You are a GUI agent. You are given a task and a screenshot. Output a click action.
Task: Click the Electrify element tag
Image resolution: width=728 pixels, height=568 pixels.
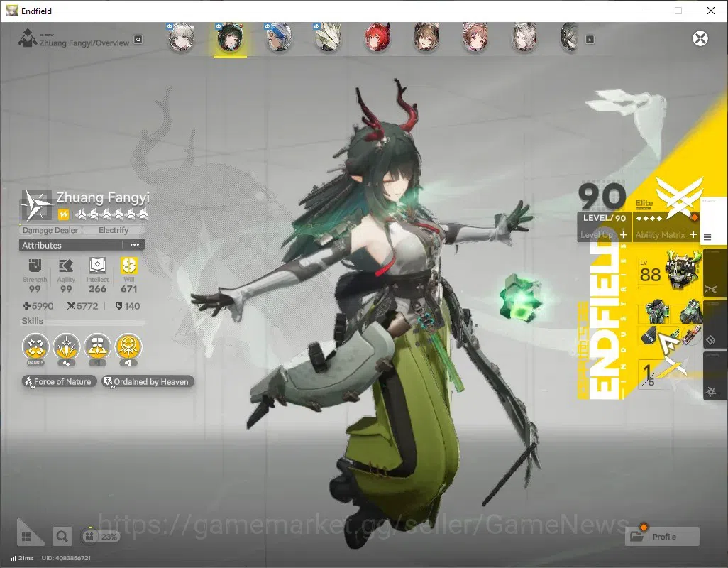pyautogui.click(x=114, y=230)
